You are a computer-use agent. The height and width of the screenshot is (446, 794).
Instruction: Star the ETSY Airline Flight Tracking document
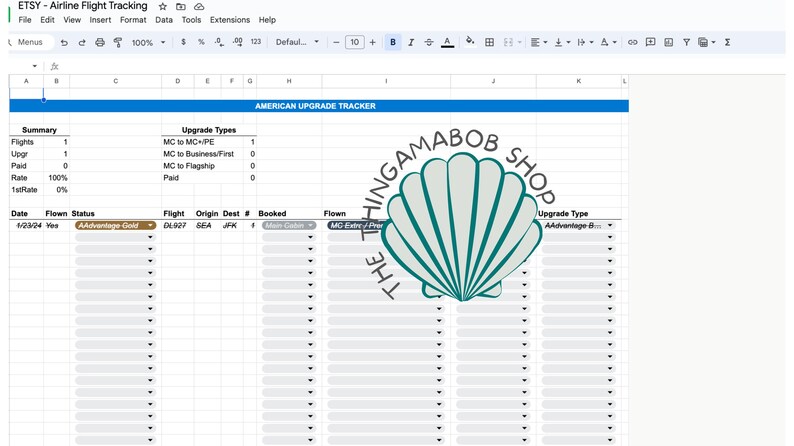[163, 7]
